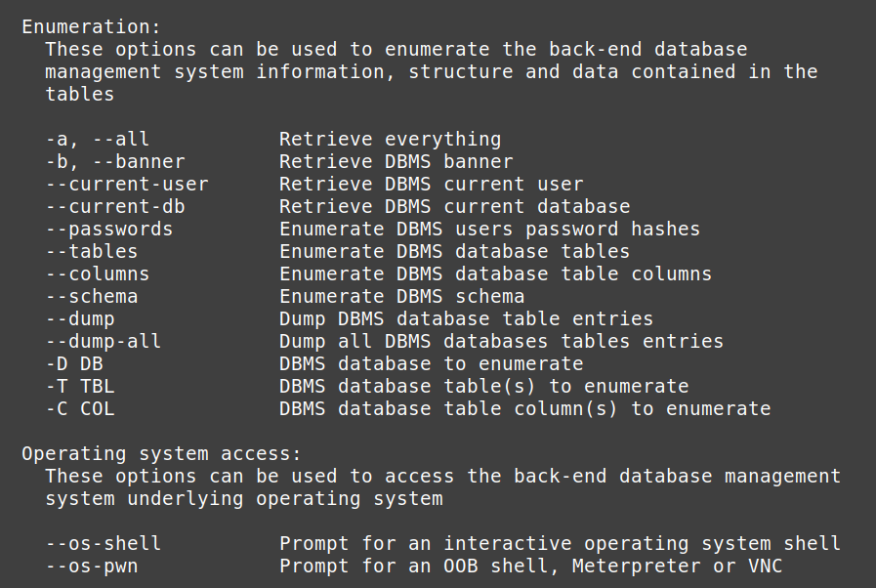Click the "--dump" option flag
The width and height of the screenshot is (876, 588).
(79, 319)
